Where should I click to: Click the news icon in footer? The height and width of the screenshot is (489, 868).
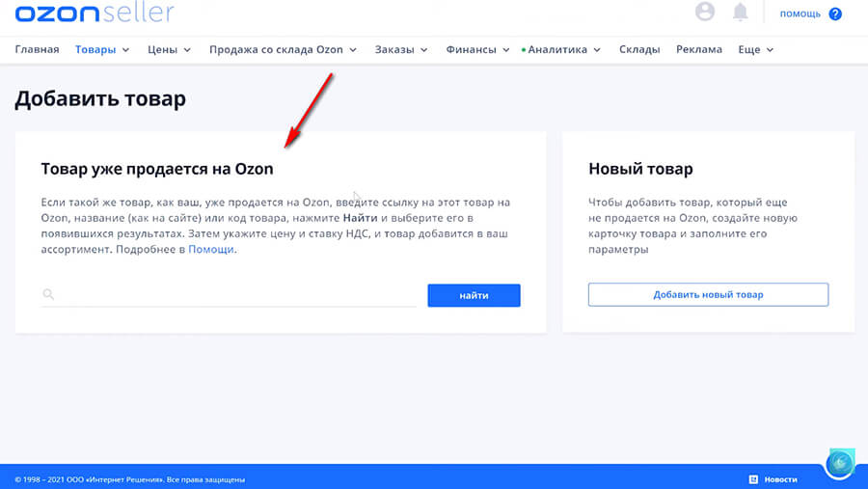[x=753, y=479]
